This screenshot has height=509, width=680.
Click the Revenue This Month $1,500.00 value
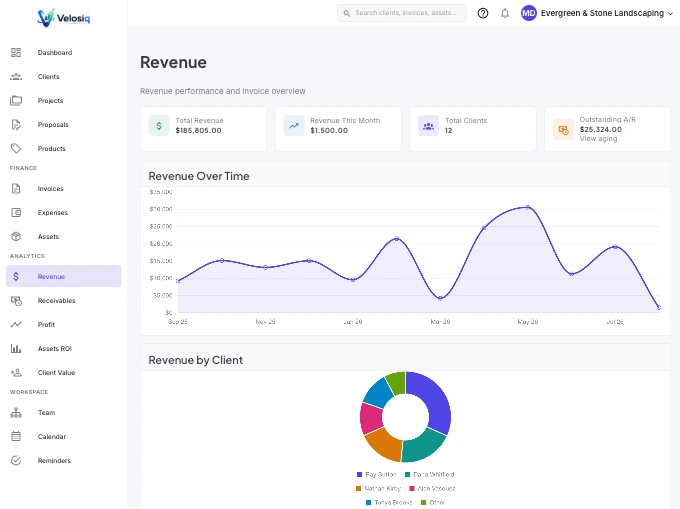pos(329,131)
